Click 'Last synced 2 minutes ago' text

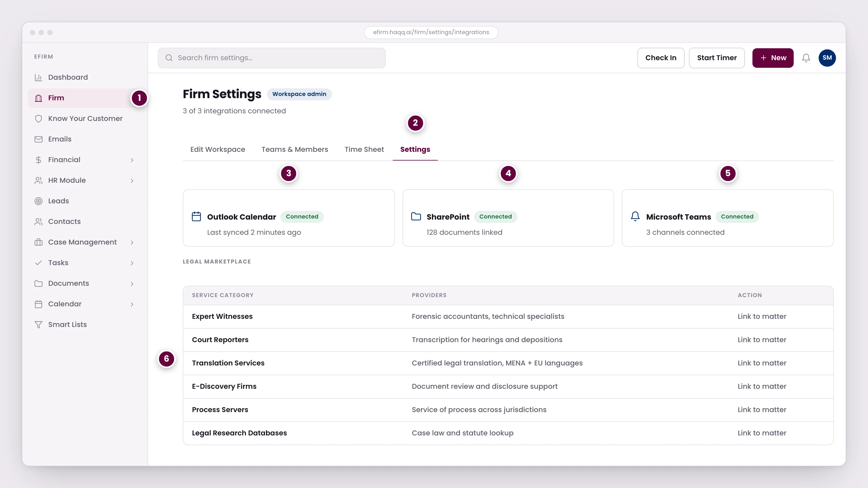(254, 232)
